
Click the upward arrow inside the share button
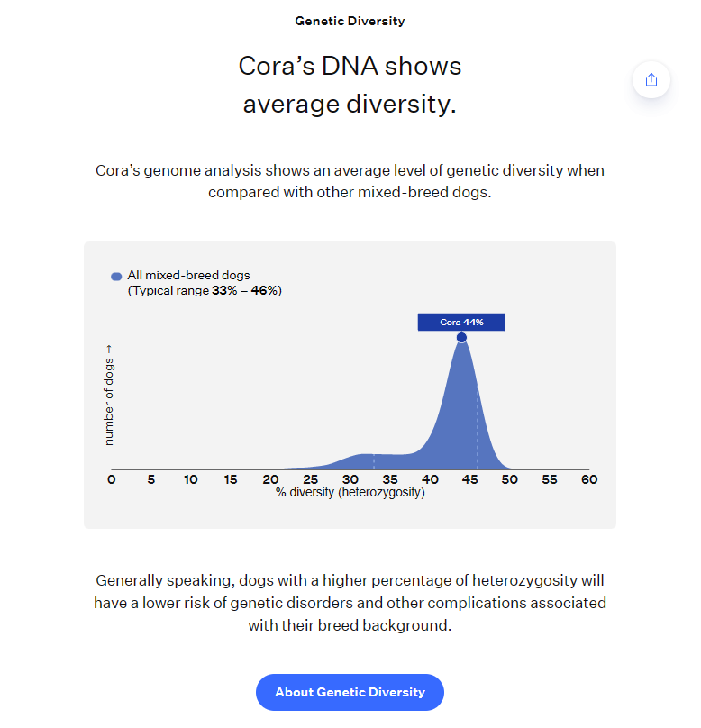click(x=651, y=79)
